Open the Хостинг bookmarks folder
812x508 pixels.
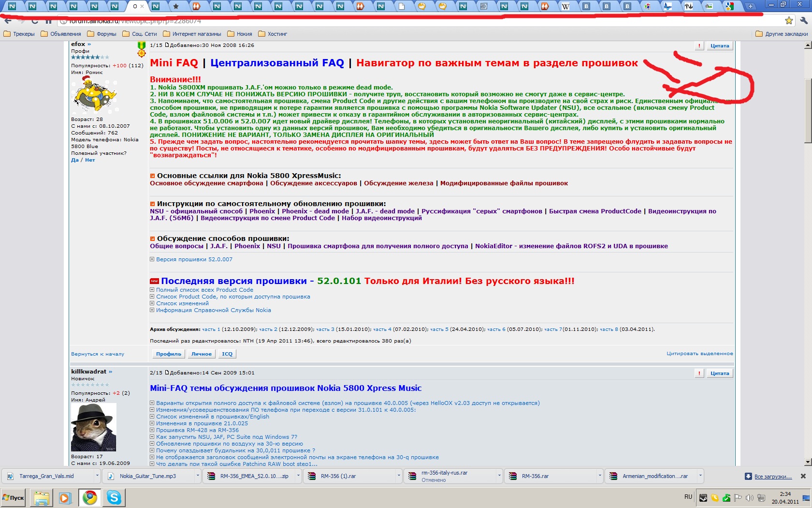273,34
